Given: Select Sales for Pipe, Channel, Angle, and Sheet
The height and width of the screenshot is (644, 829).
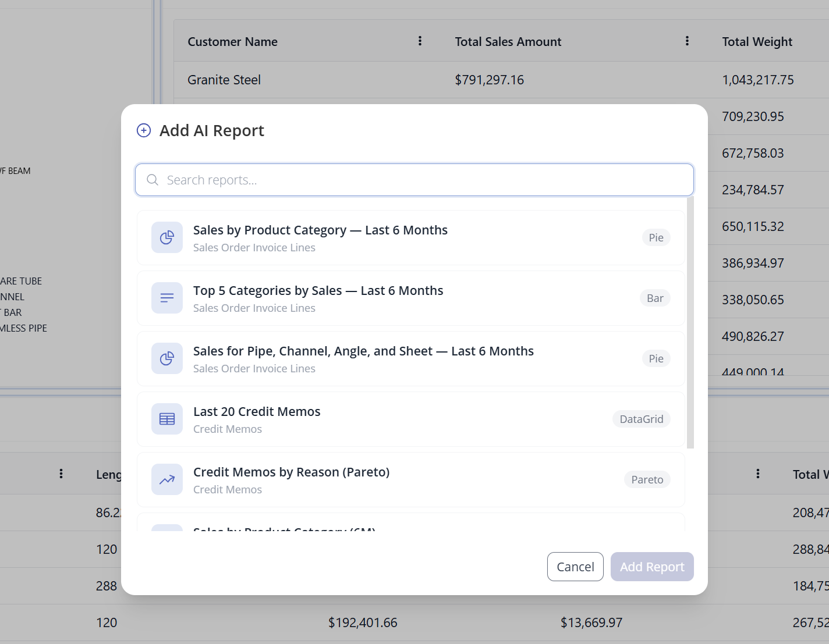Looking at the screenshot, I should [411, 358].
